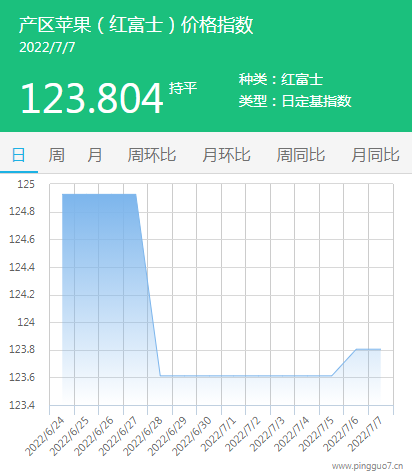Switch to the 月 monthly tab
Image resolution: width=412 pixels, height=476 pixels.
pos(95,155)
